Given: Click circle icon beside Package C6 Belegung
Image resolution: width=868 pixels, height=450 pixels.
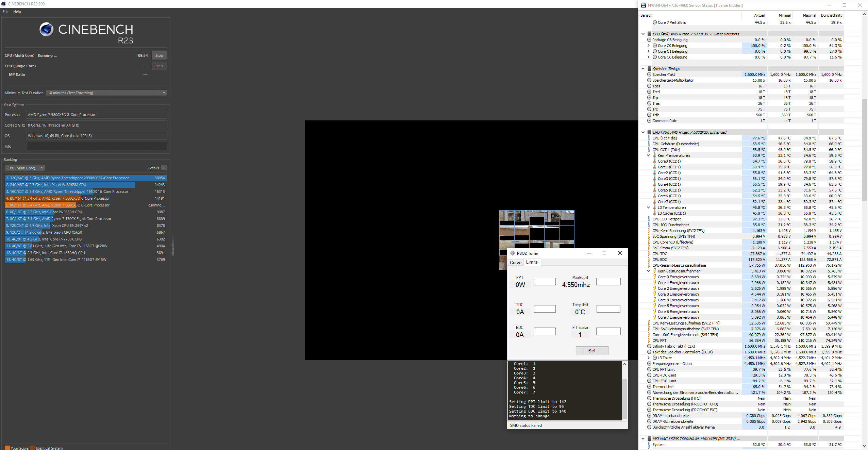Looking at the screenshot, I should pos(649,40).
